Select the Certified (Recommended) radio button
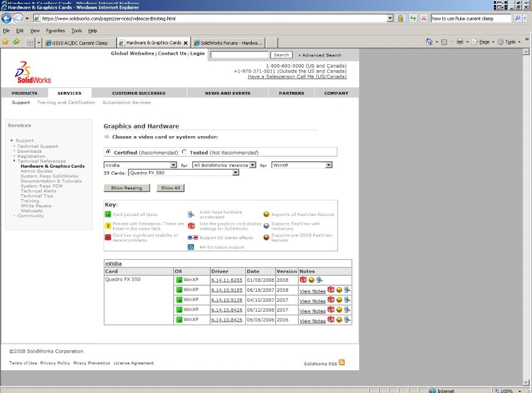Screen dimensions: 532x393 pos(108,152)
